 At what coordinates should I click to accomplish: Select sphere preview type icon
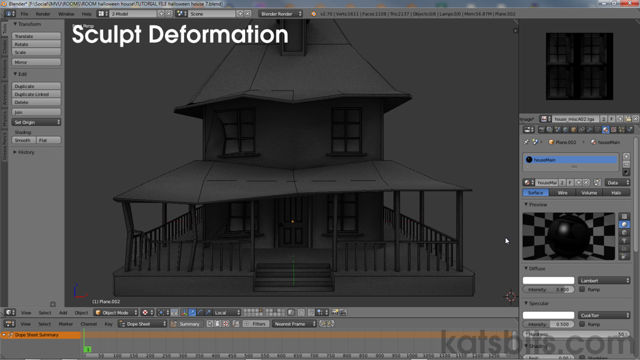point(624,224)
